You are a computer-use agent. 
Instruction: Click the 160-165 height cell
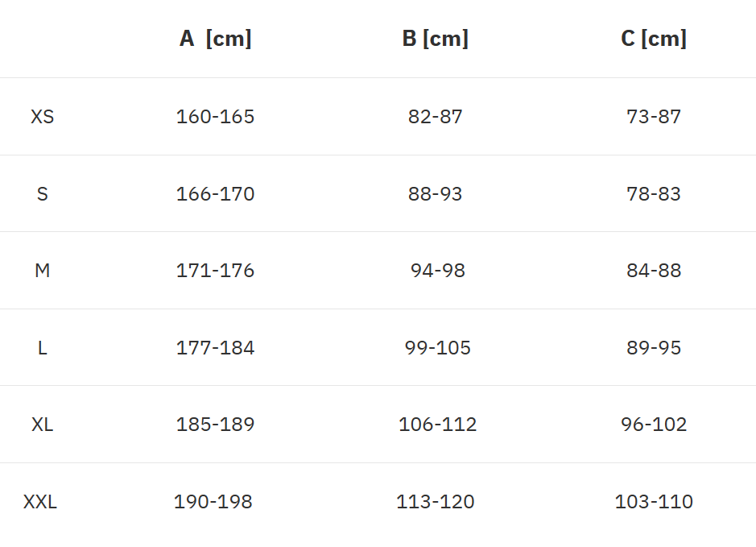point(215,117)
